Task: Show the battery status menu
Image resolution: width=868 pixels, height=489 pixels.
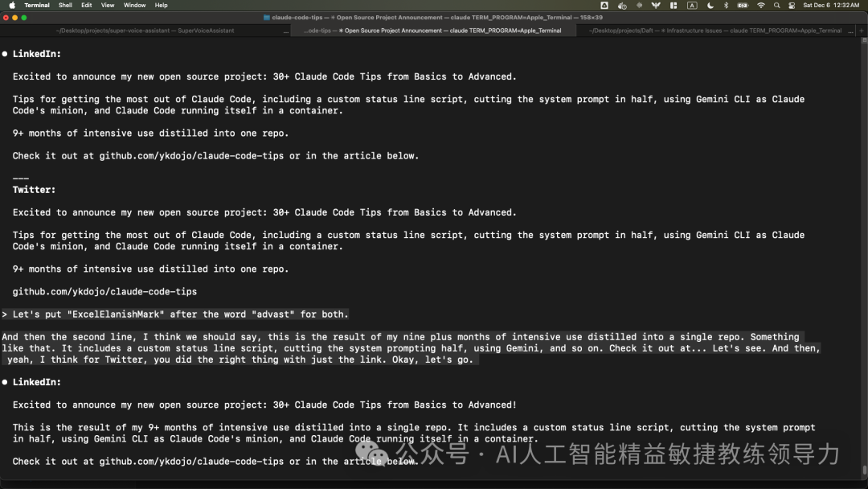Action: pyautogui.click(x=743, y=5)
